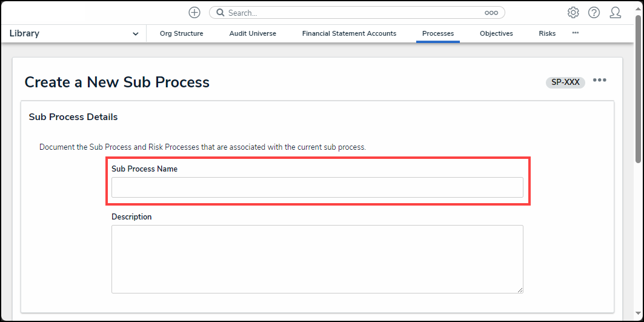This screenshot has height=322, width=644.
Task: Click the Description box resize handle
Action: [x=520, y=290]
